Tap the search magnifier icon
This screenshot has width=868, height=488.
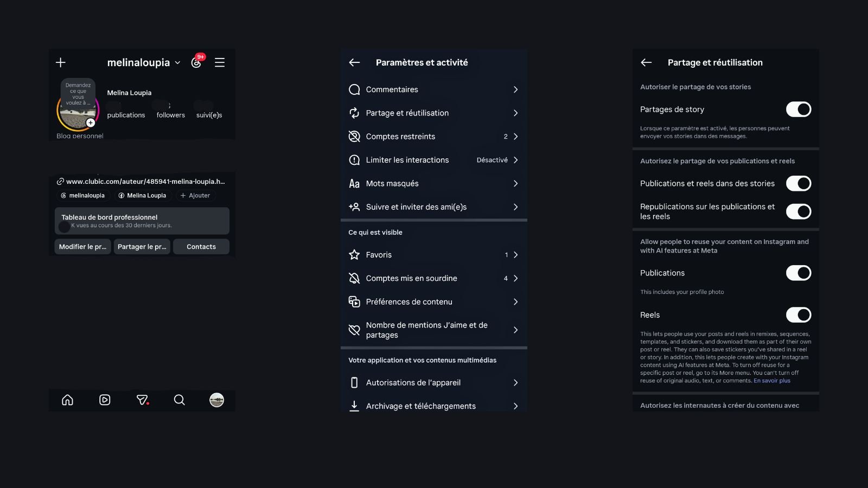pos(179,400)
